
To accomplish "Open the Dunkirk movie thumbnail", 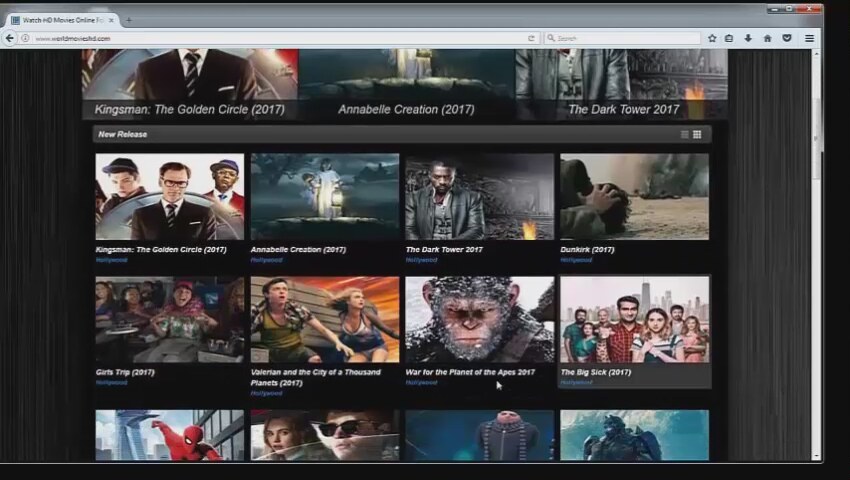I will pyautogui.click(x=634, y=196).
